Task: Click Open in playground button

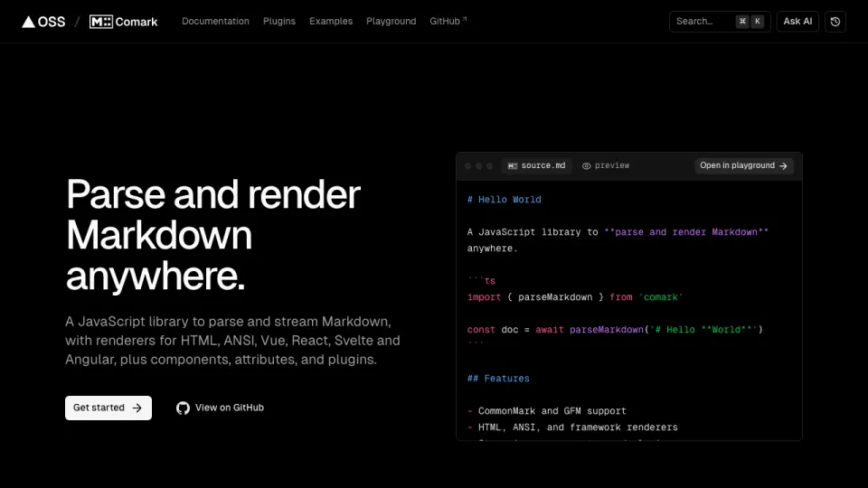Action: pyautogui.click(x=743, y=165)
